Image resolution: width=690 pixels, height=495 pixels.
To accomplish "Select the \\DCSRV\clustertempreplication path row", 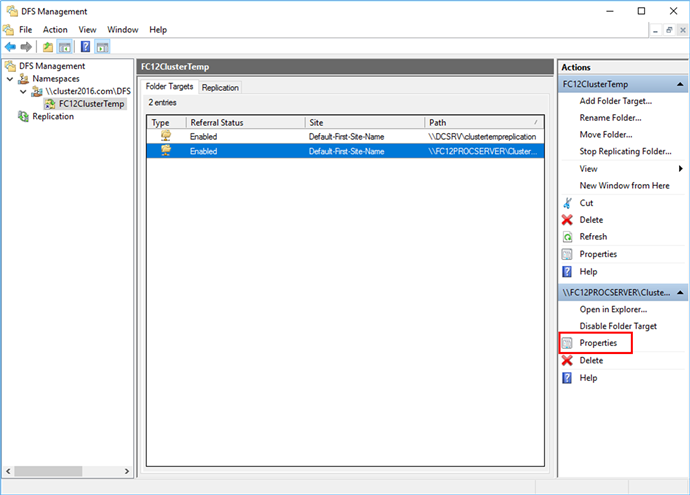I will pyautogui.click(x=345, y=136).
